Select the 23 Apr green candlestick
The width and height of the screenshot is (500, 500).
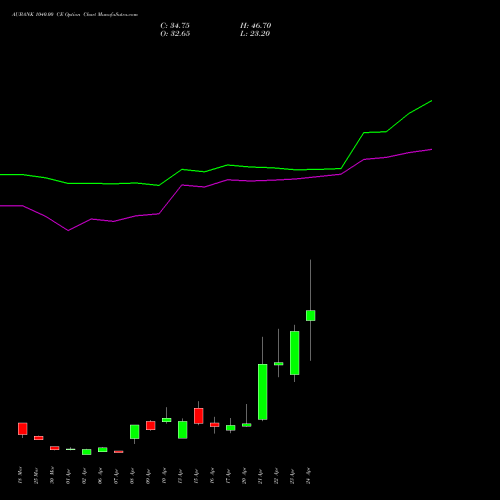294,353
